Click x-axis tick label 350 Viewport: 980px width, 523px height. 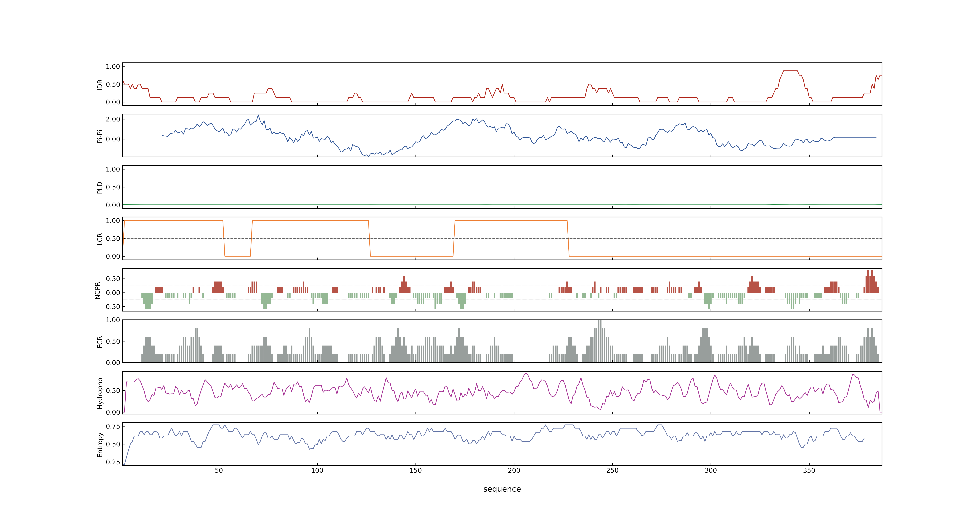pyautogui.click(x=809, y=470)
